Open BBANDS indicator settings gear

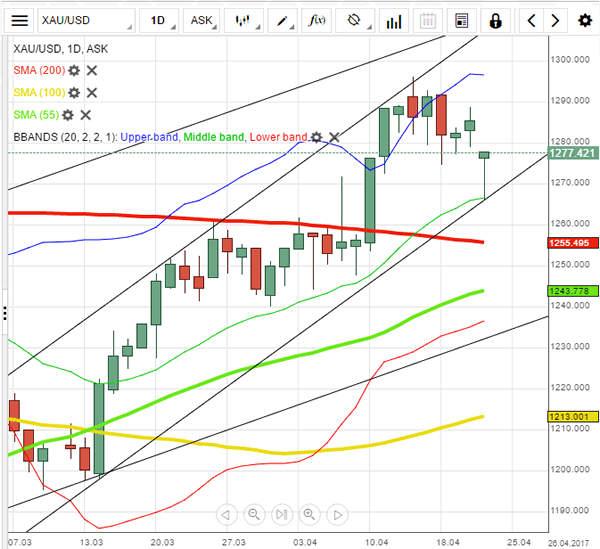click(316, 137)
